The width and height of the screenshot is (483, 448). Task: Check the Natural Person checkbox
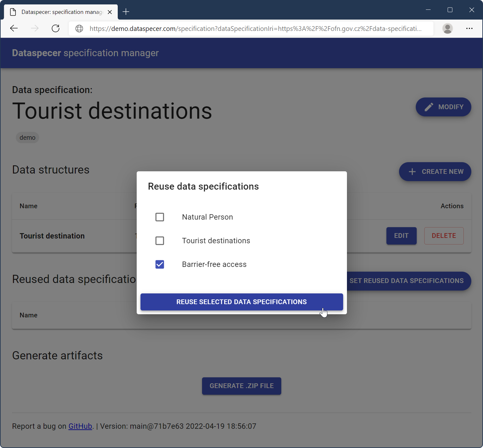point(160,217)
